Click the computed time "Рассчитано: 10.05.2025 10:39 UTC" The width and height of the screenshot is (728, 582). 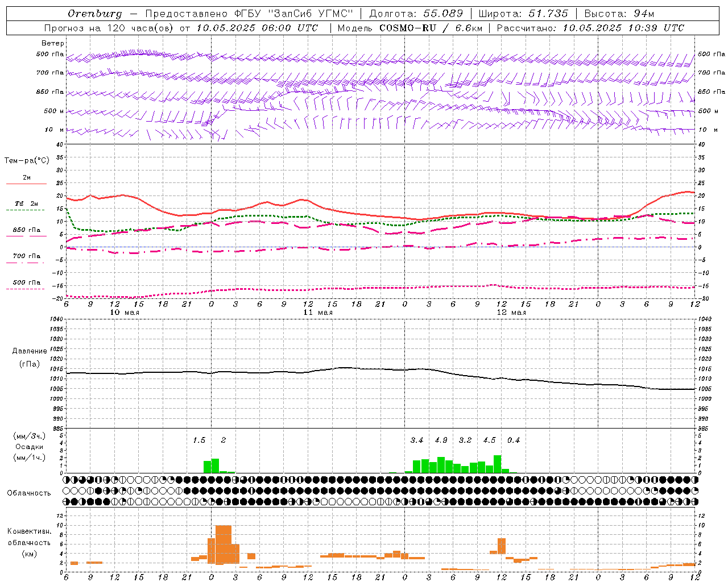pos(590,28)
